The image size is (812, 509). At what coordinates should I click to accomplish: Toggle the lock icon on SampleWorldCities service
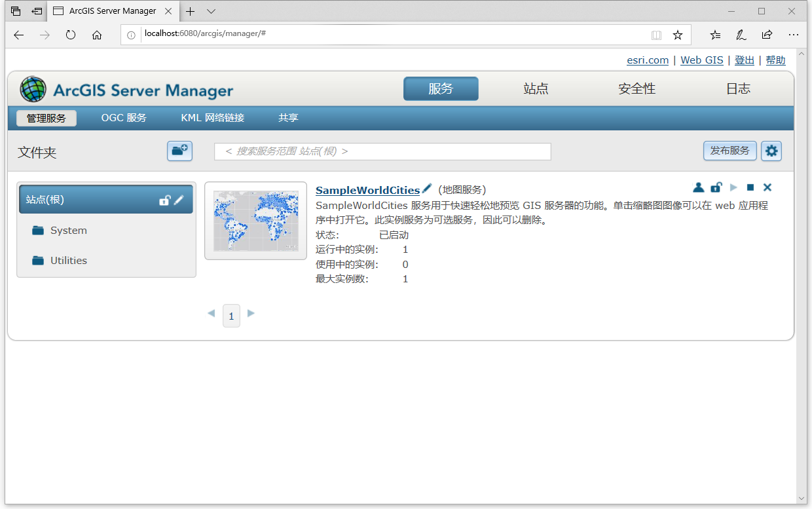[x=716, y=187]
